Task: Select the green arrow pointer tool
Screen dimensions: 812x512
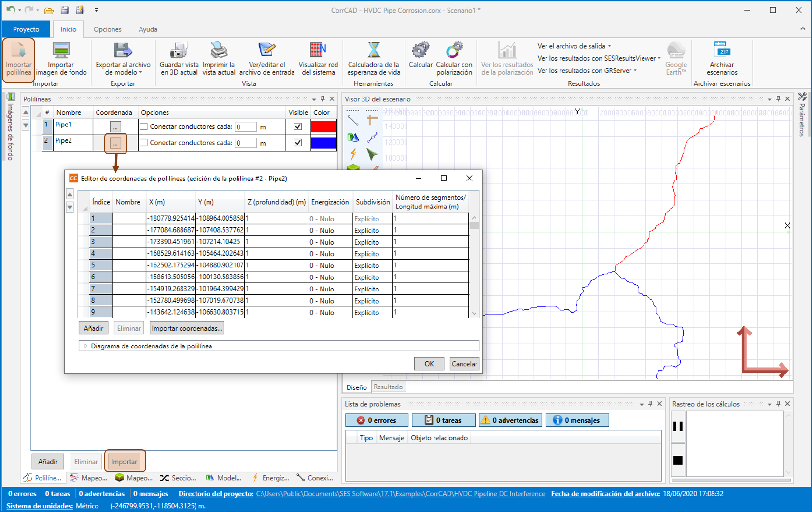Action: coord(372,154)
